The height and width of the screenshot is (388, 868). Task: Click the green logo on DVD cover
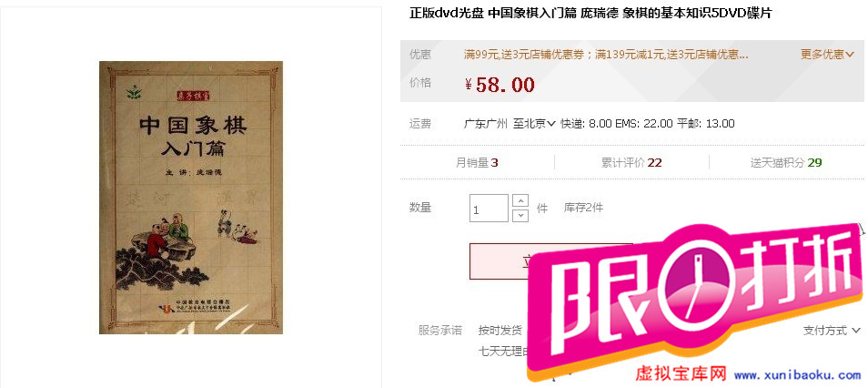coord(133,91)
